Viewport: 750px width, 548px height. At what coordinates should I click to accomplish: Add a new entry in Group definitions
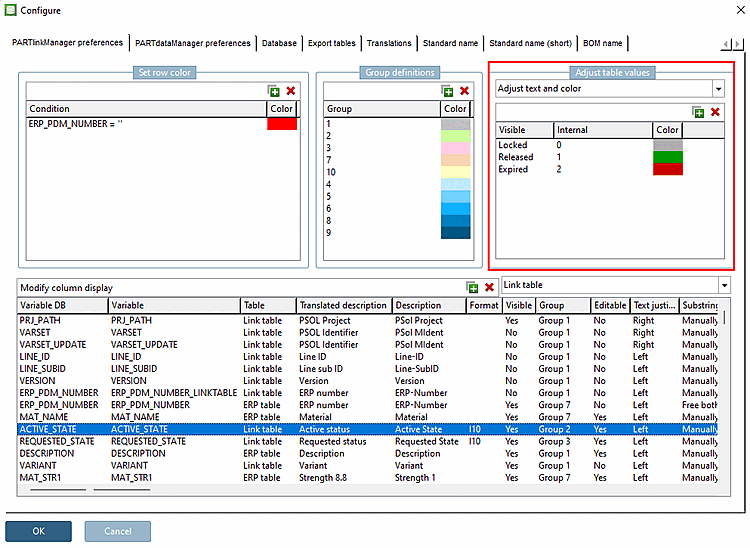click(x=448, y=91)
